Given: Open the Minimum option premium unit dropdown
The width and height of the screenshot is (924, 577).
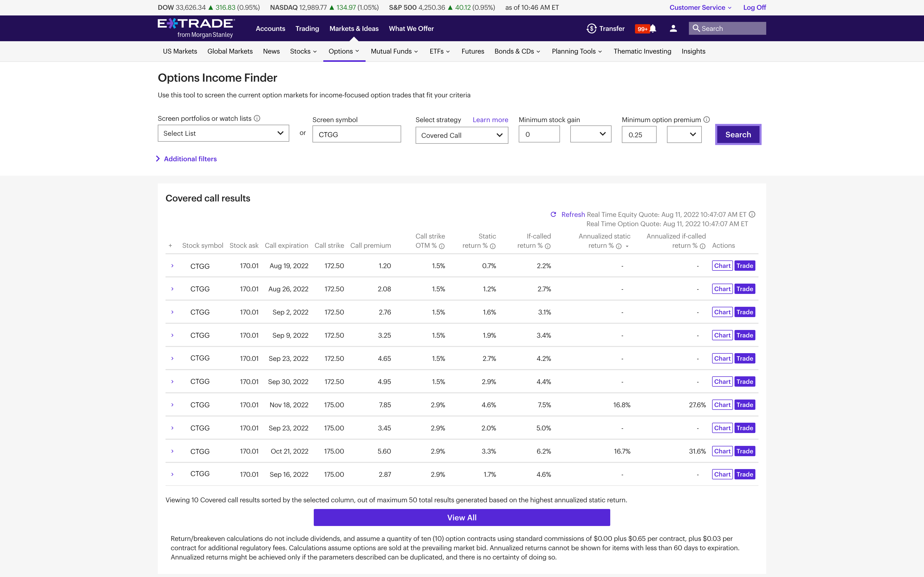Looking at the screenshot, I should pos(684,134).
